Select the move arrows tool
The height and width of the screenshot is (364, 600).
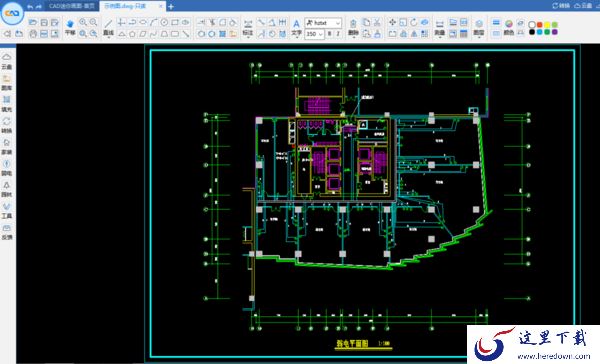pyautogui.click(x=392, y=22)
